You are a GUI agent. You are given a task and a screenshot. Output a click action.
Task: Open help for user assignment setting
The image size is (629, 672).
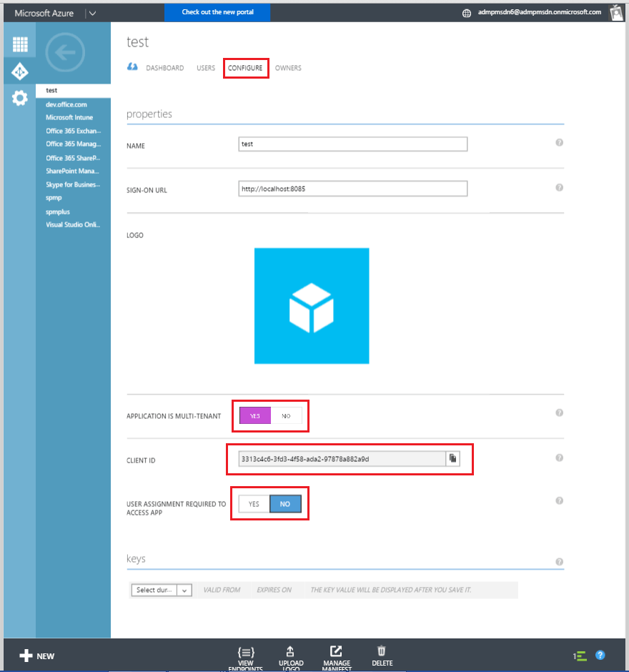(559, 500)
